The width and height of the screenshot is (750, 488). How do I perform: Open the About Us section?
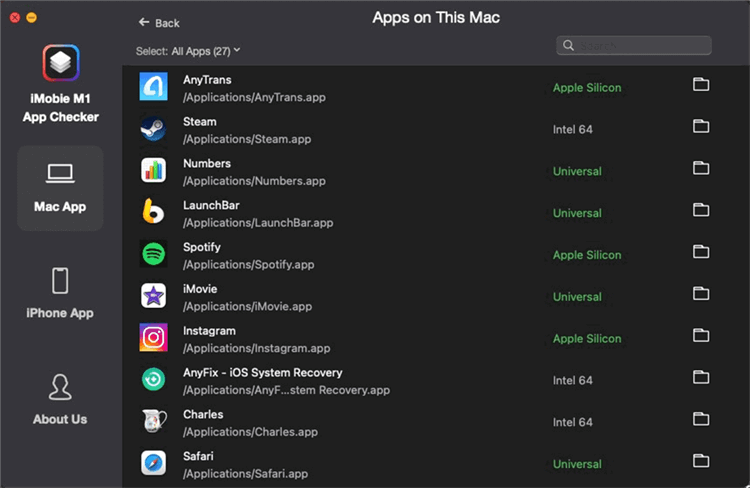[x=60, y=400]
